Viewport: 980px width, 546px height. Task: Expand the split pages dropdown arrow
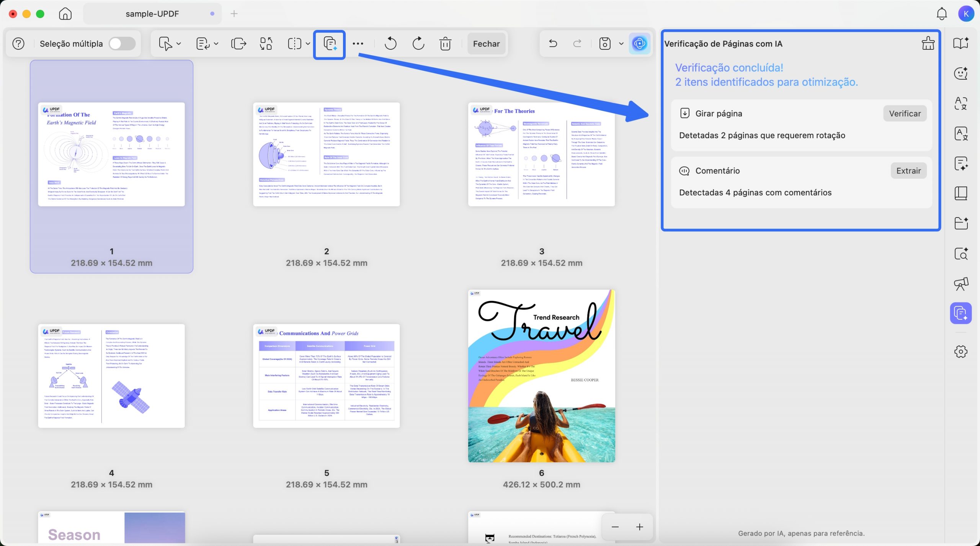click(x=308, y=44)
